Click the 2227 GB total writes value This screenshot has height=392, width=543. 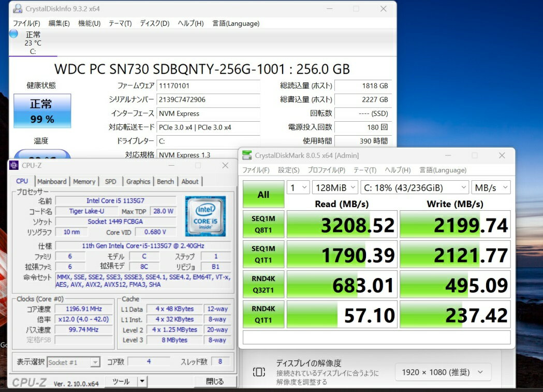point(363,99)
